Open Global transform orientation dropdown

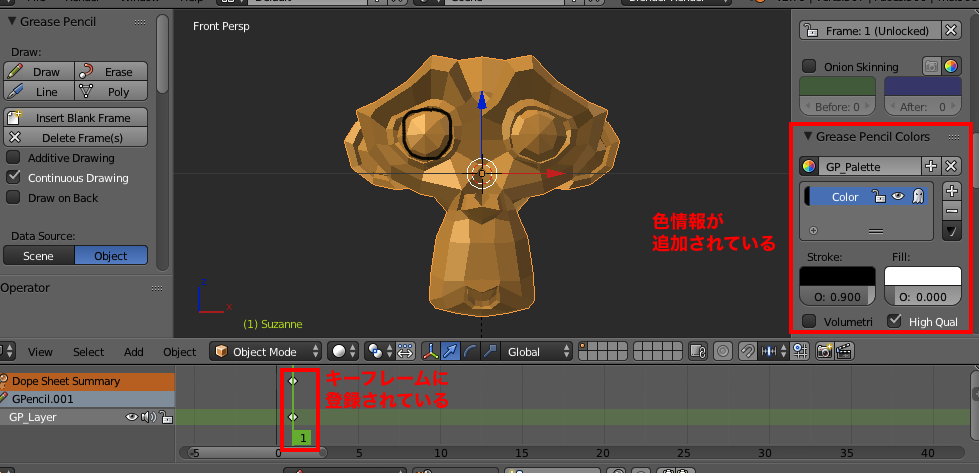click(536, 352)
